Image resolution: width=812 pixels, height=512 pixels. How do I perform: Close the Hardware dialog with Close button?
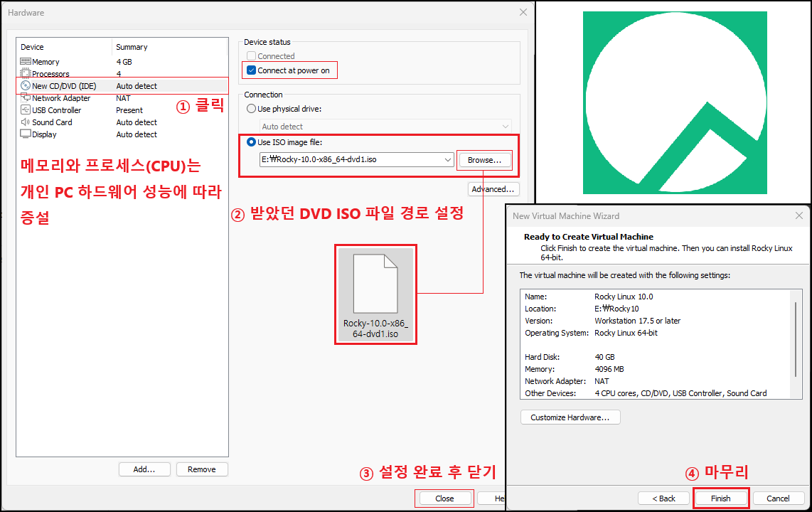pos(444,498)
